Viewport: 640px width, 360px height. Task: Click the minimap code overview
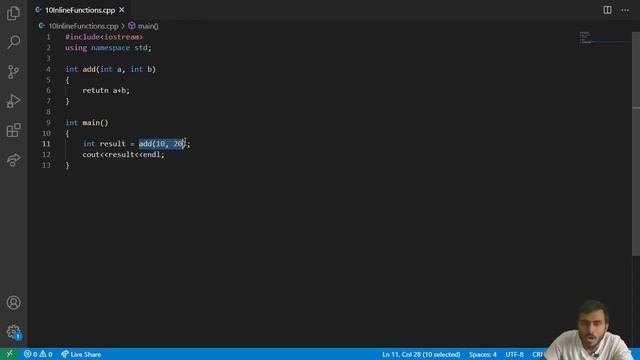605,38
